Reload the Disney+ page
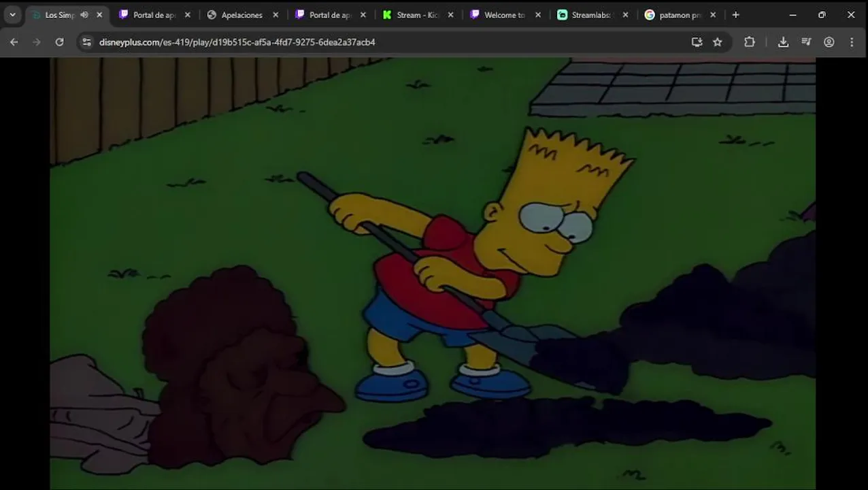 [x=59, y=42]
